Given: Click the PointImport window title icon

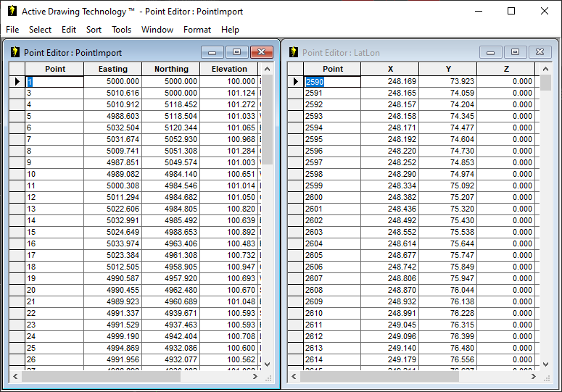Looking at the screenshot, I should pos(15,52).
